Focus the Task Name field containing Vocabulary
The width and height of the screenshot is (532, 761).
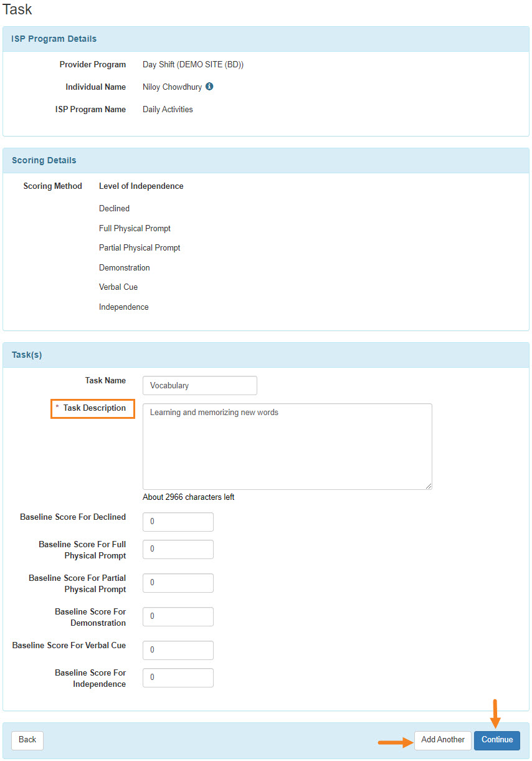(x=200, y=385)
